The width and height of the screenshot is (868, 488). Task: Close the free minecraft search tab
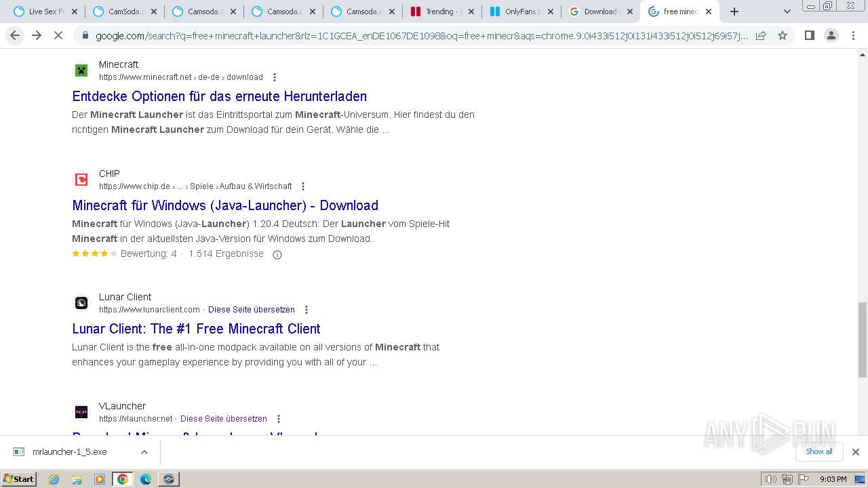pyautogui.click(x=709, y=12)
